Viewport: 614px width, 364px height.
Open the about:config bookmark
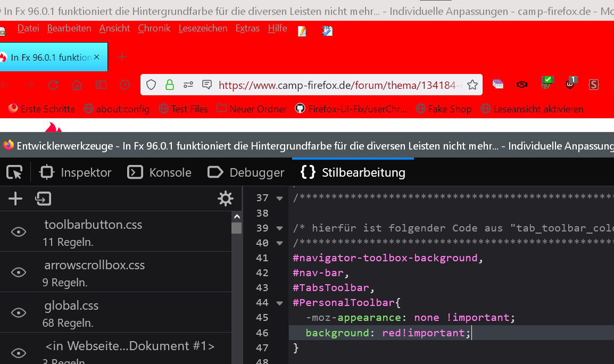[117, 109]
